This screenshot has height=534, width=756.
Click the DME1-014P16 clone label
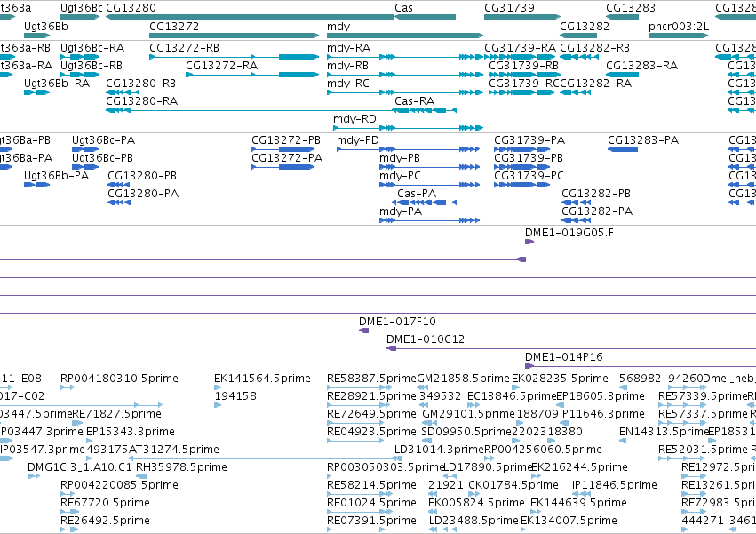[564, 357]
